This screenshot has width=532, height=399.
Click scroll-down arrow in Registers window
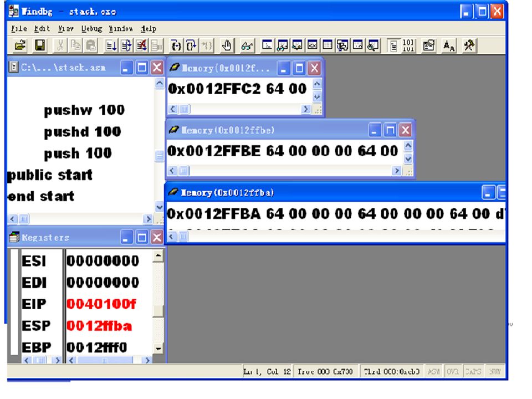[158, 349]
